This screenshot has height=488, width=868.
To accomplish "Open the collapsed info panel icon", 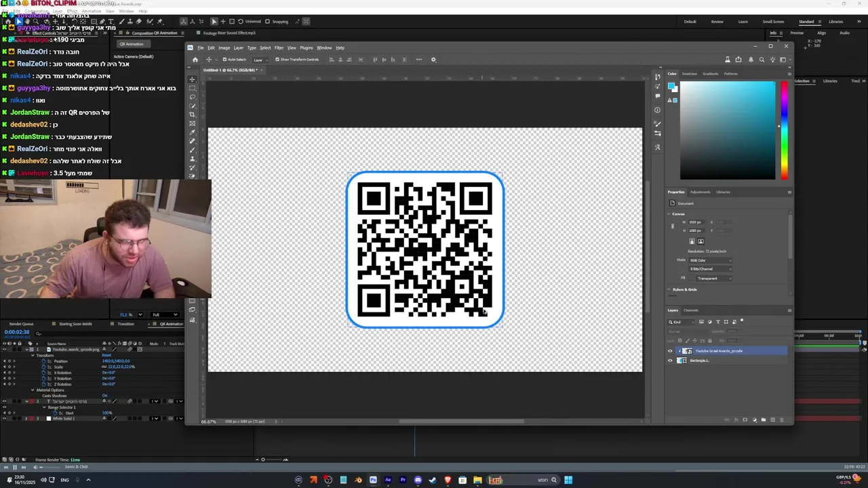I will pyautogui.click(x=657, y=110).
